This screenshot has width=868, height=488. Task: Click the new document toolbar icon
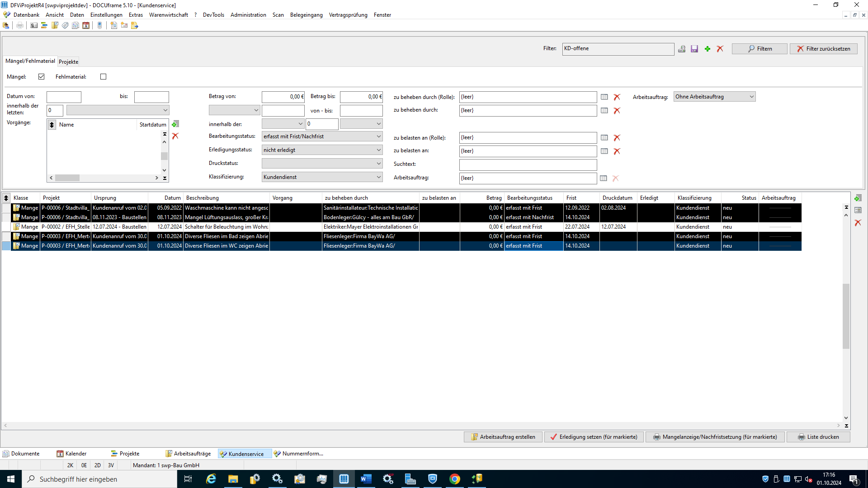114,25
